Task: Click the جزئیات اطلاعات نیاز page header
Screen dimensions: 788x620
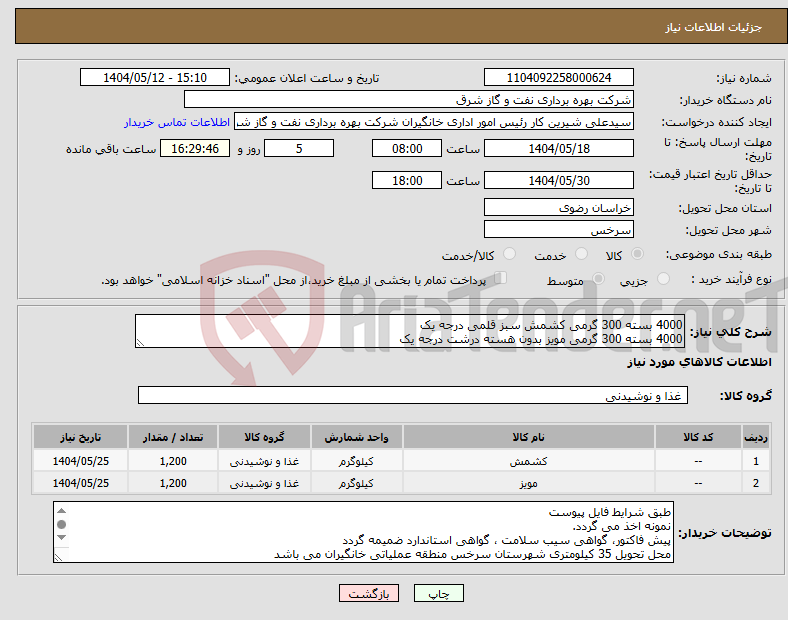Action: 714,27
